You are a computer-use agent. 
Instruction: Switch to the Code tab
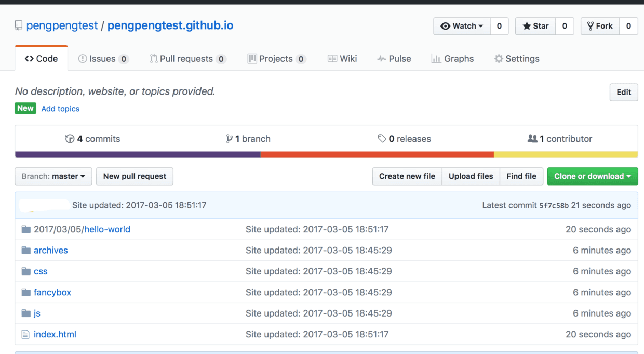pyautogui.click(x=41, y=59)
